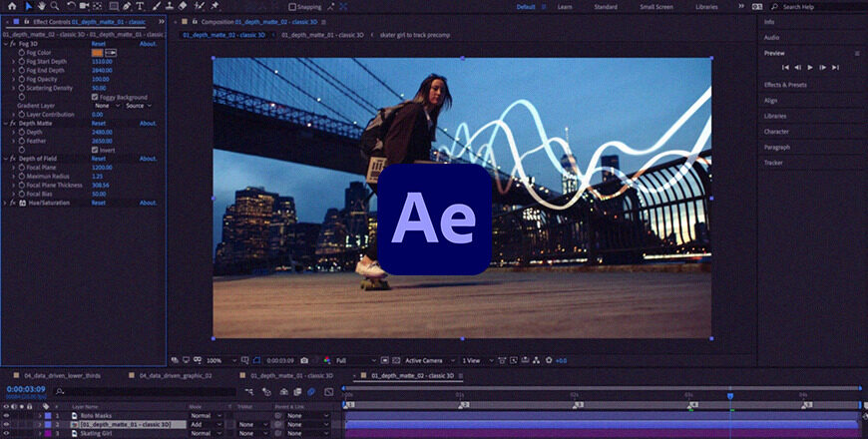
Task: Open the Active Camera view dropdown
Action: tap(427, 360)
